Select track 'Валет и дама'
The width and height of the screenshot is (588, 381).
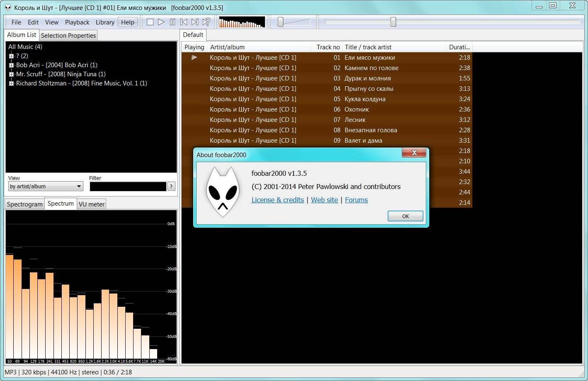click(x=327, y=141)
